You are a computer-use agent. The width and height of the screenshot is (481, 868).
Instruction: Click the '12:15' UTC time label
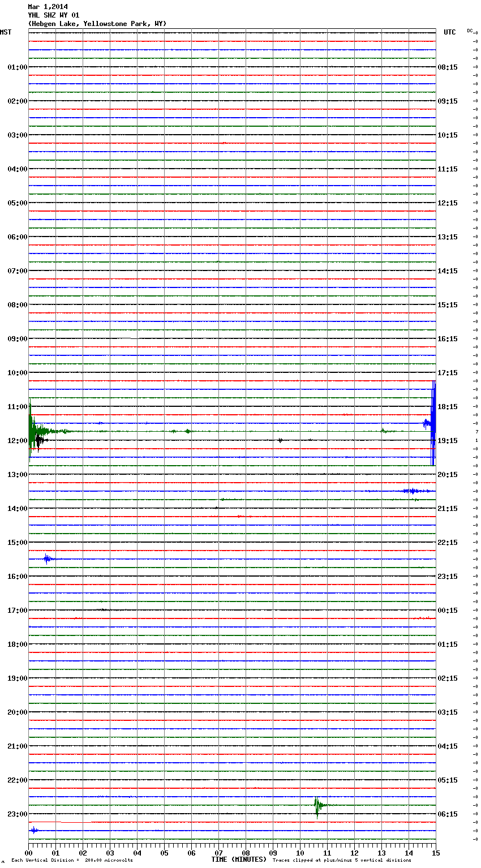[448, 203]
